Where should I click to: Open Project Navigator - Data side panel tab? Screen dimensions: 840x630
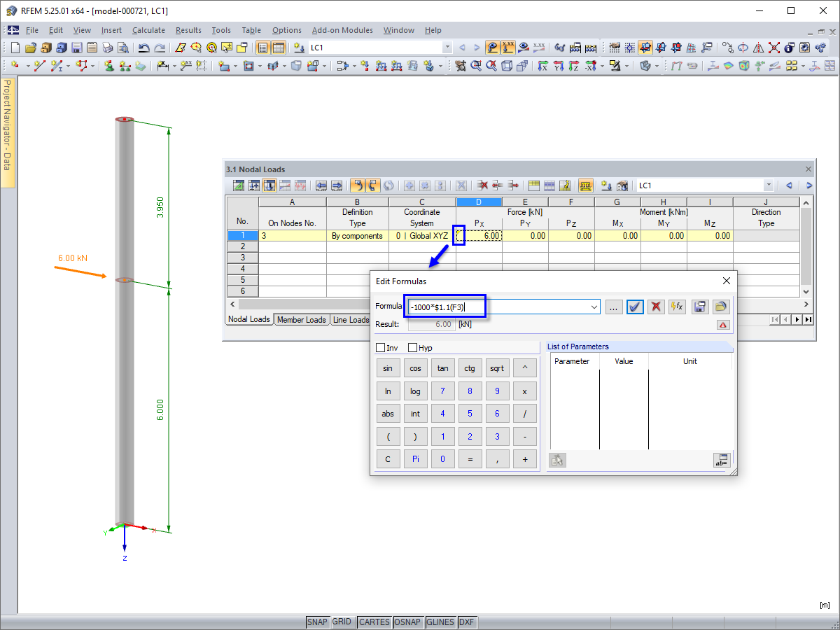(8, 132)
